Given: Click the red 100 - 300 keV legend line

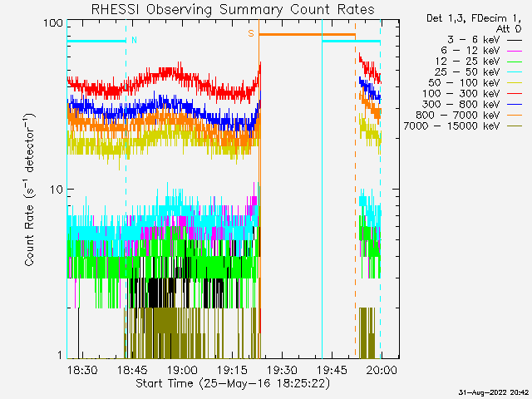Looking at the screenshot, I should 515,94.
